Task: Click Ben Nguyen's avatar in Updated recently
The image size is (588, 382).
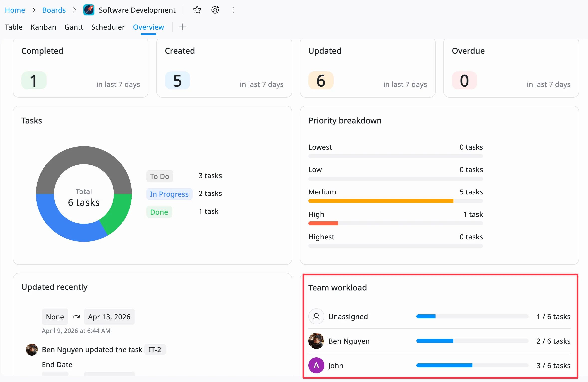Action: pyautogui.click(x=32, y=350)
